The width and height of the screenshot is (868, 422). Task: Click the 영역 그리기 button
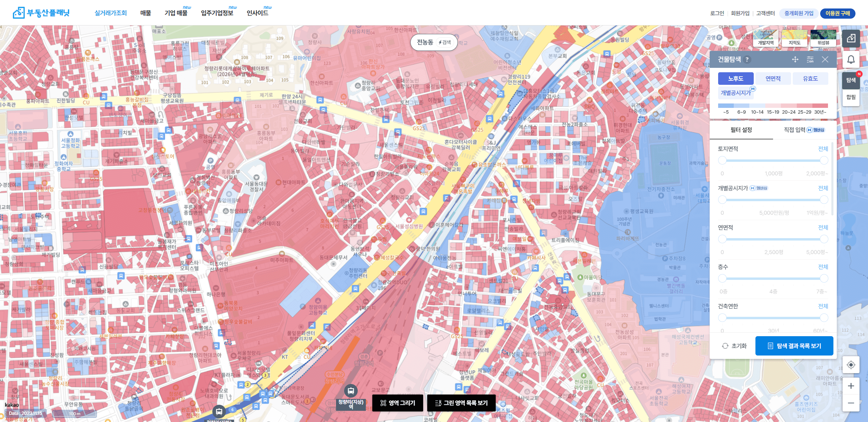398,403
